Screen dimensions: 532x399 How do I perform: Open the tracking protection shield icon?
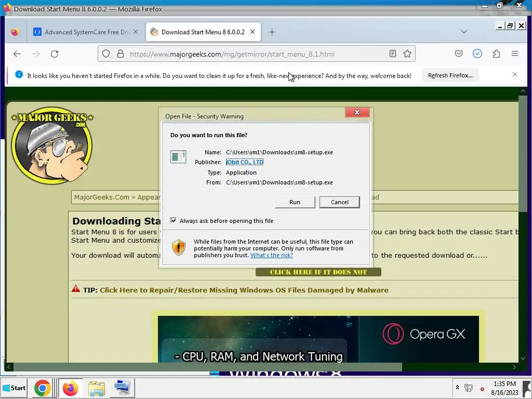tap(106, 54)
